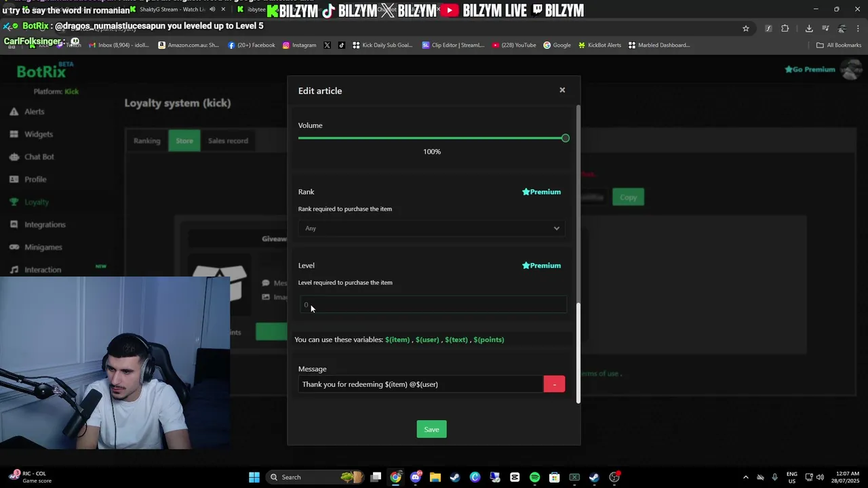Open the Instagram bookmark

coord(299,45)
